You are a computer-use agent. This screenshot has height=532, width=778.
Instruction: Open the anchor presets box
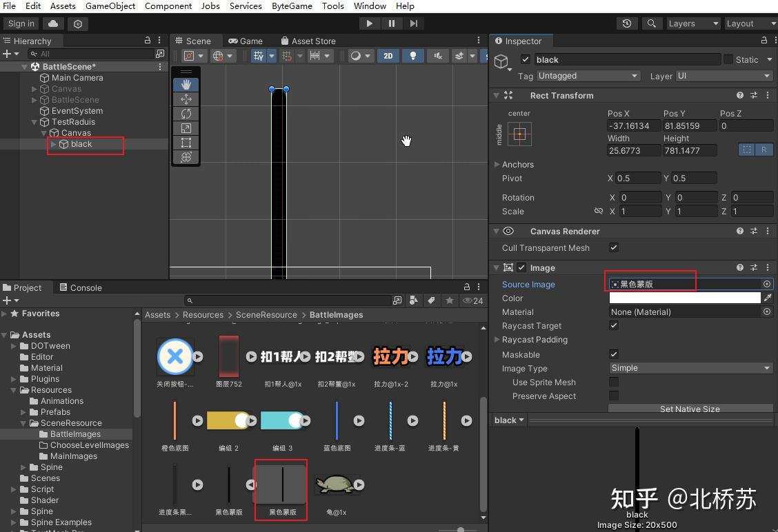point(519,134)
